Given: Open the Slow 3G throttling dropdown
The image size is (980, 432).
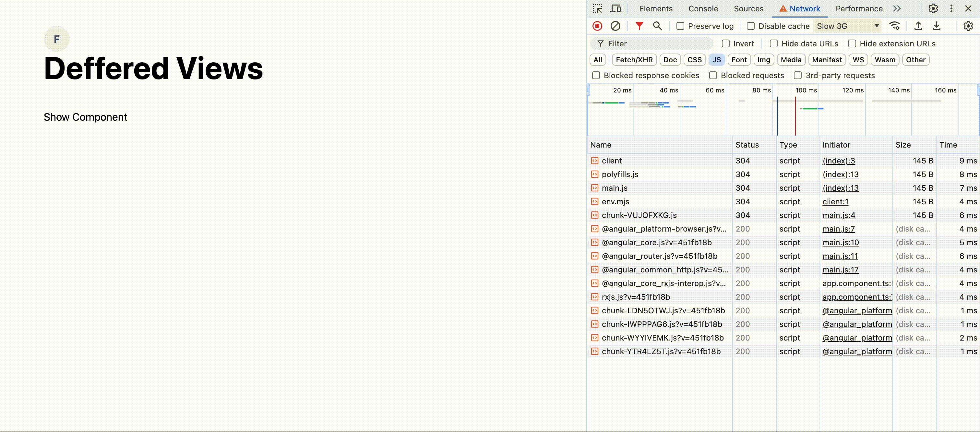Looking at the screenshot, I should [x=848, y=26].
